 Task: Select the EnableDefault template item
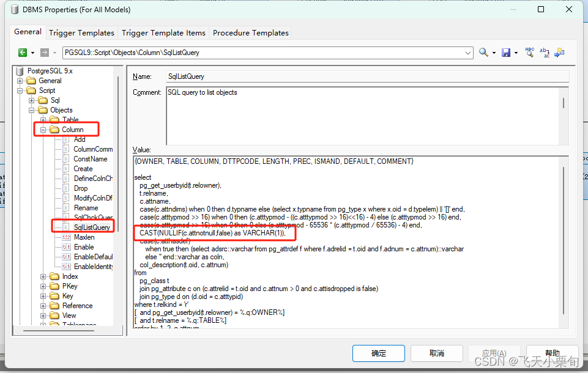(92, 256)
